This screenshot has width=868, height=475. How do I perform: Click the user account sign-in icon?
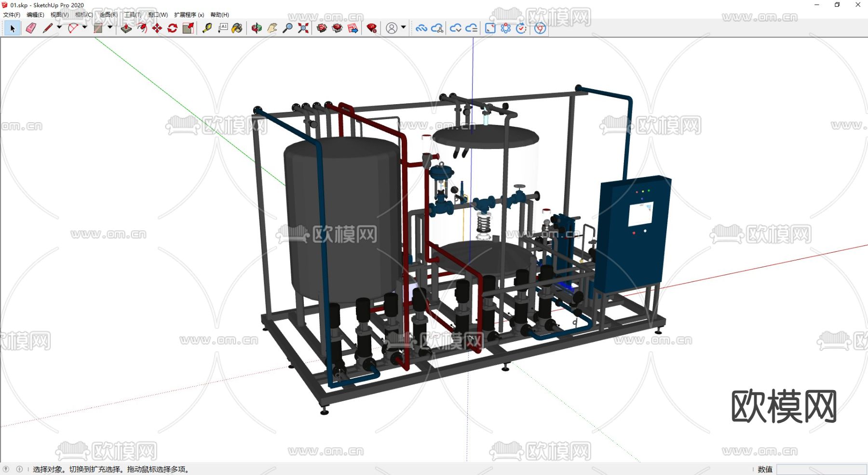(x=392, y=28)
